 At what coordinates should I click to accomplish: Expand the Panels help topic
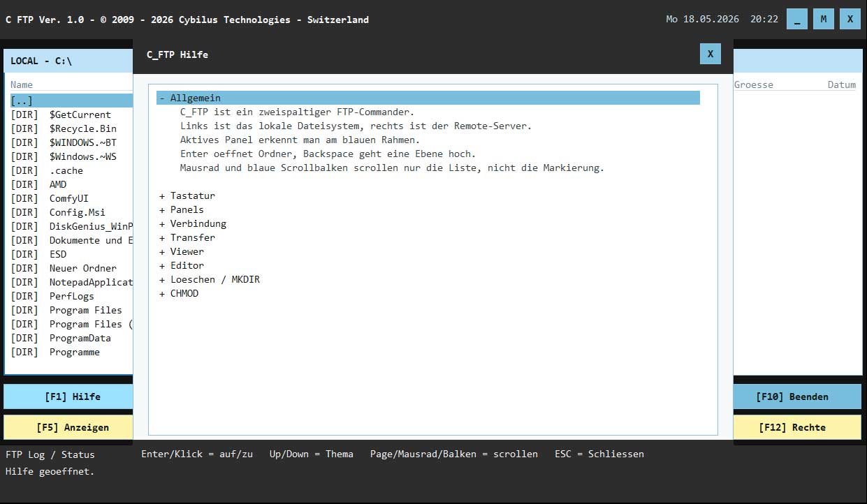(x=182, y=209)
